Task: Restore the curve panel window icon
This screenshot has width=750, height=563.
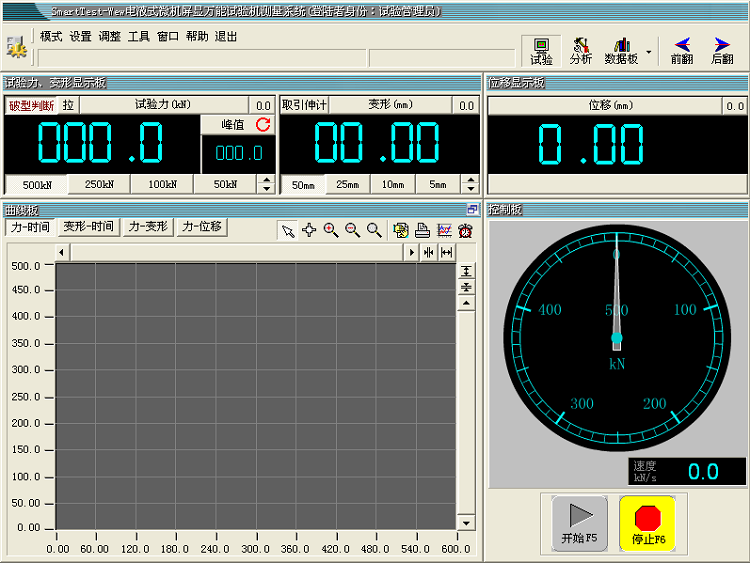Action: click(473, 209)
